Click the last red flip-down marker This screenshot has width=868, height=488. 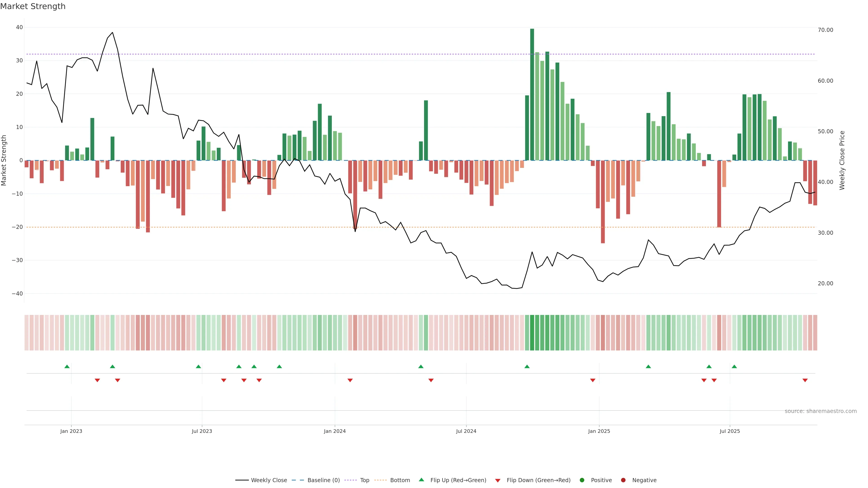pos(805,380)
